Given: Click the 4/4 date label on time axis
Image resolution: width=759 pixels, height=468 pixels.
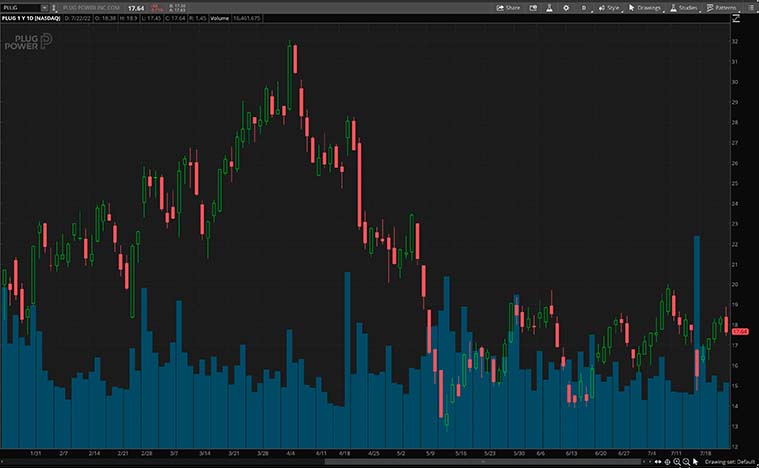Looking at the screenshot, I should (x=290, y=453).
